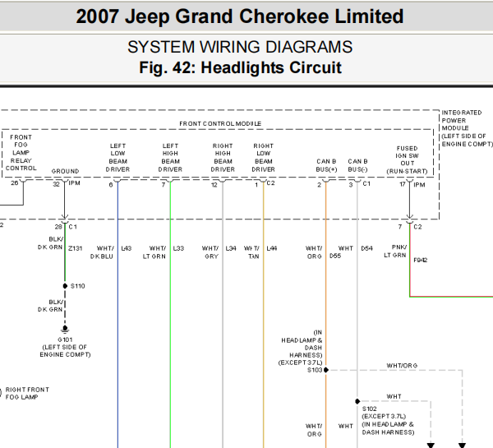Click 'RIGHT FRONT FOG LAMP' label

click(27, 393)
